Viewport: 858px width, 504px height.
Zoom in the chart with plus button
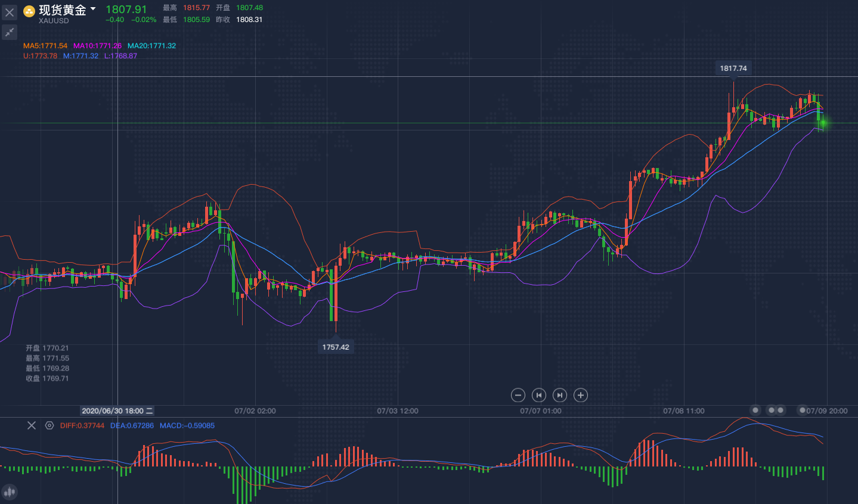coord(580,395)
